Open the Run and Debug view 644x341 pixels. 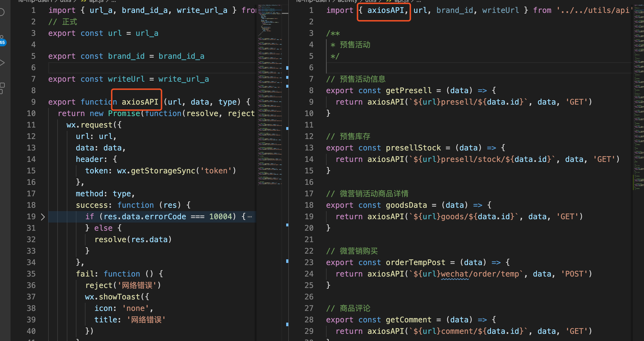click(x=2, y=63)
